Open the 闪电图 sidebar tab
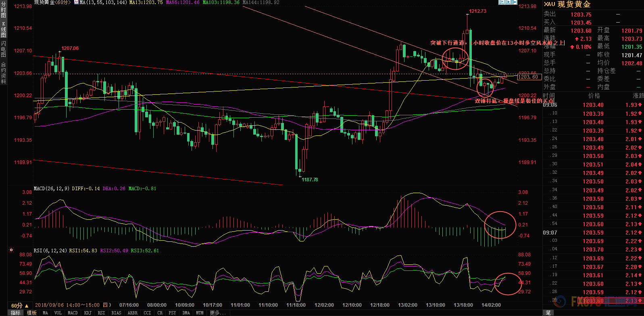The height and width of the screenshot is (316, 644). [4, 50]
